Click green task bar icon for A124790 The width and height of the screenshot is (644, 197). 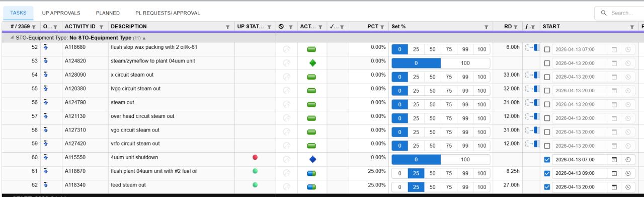click(311, 104)
